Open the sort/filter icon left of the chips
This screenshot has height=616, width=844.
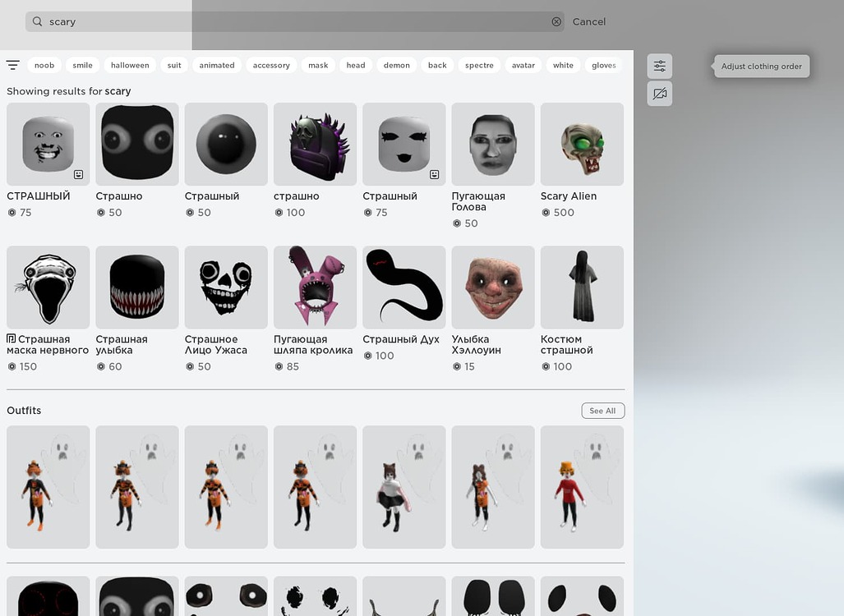(x=12, y=64)
